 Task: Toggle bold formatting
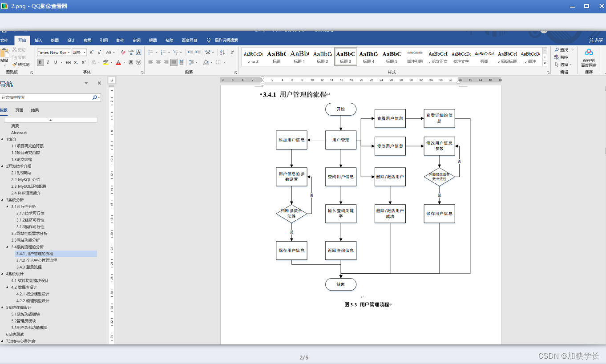(40, 62)
